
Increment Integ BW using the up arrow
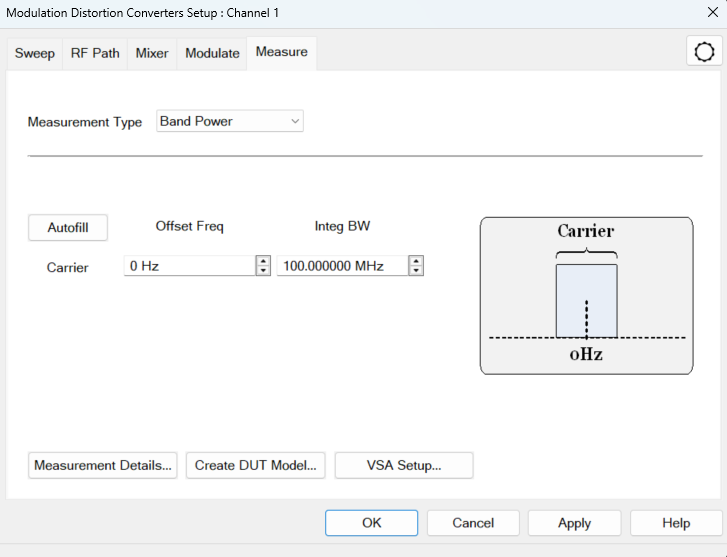416,261
